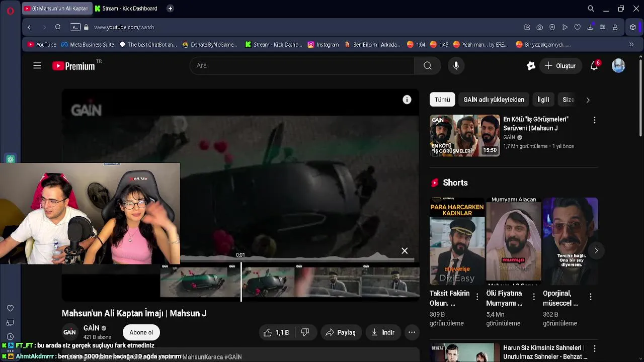Add page to bookmarks heart icon
Image resolution: width=644 pixels, height=362 pixels.
coord(577,27)
